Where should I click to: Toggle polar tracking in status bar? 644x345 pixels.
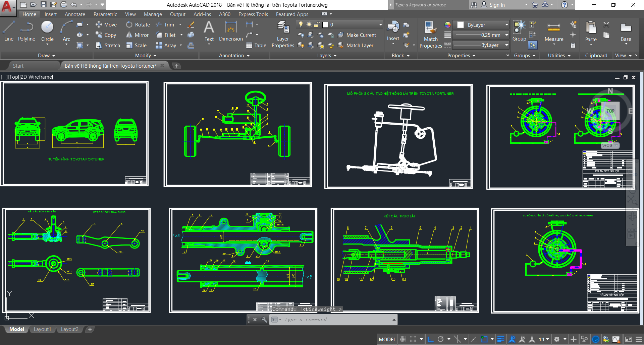441,339
